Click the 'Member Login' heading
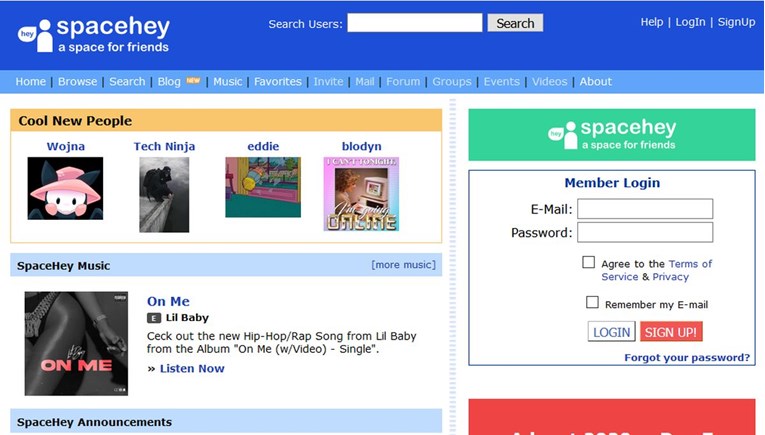This screenshot has height=435, width=765. [612, 183]
